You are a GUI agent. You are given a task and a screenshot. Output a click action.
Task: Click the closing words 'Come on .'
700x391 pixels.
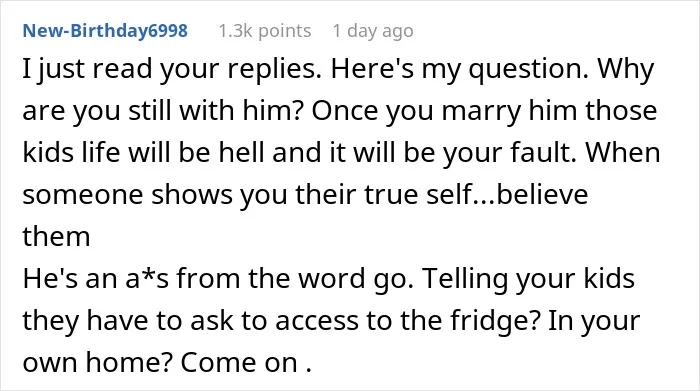tap(246, 362)
